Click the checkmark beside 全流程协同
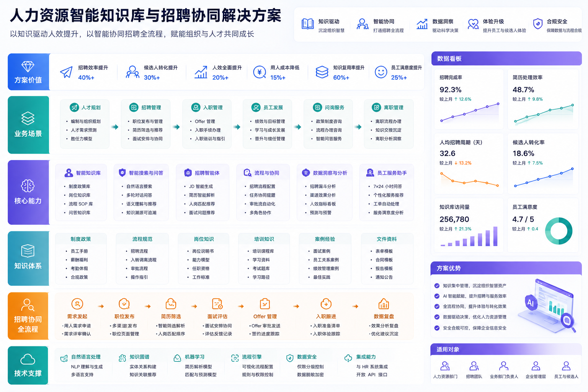 [437, 306]
